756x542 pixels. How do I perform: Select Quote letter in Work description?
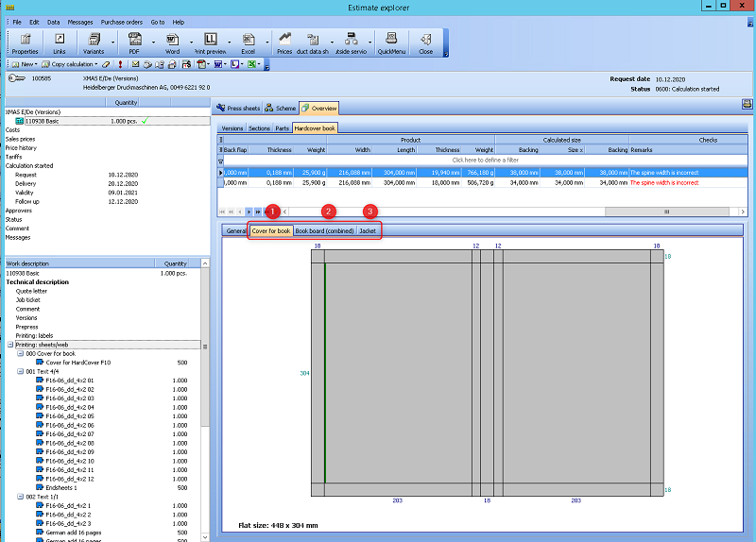pos(31,292)
